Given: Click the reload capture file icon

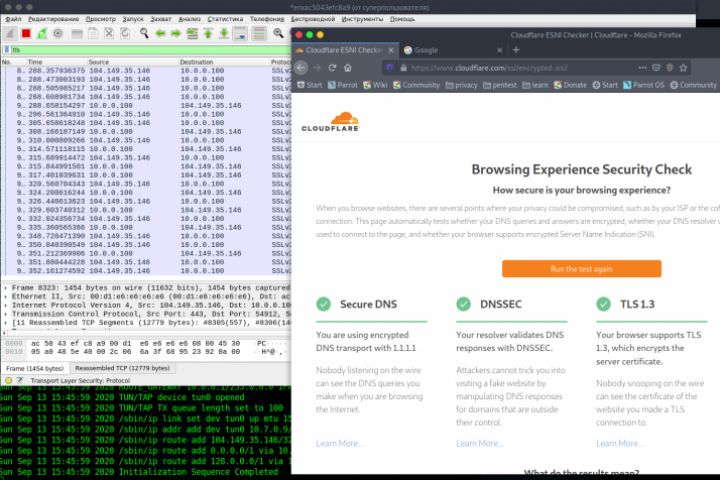Looking at the screenshot, I should click(x=125, y=34).
